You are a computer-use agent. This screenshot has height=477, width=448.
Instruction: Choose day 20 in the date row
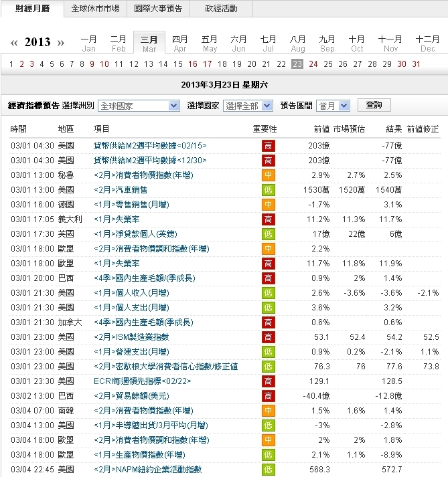(x=252, y=64)
